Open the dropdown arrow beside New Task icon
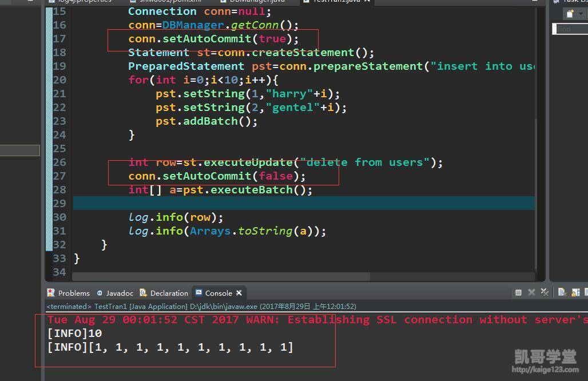Screen dimensions: 588x381 click(581, 14)
